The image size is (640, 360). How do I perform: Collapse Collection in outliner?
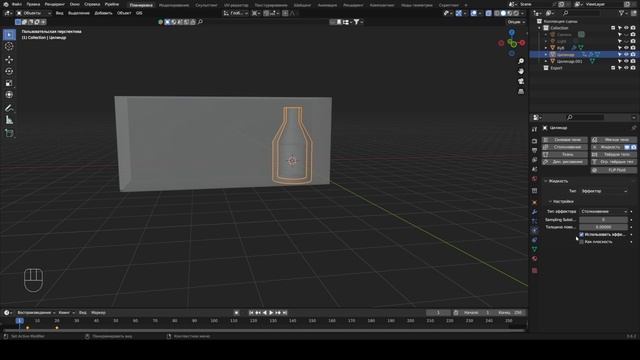click(540, 28)
